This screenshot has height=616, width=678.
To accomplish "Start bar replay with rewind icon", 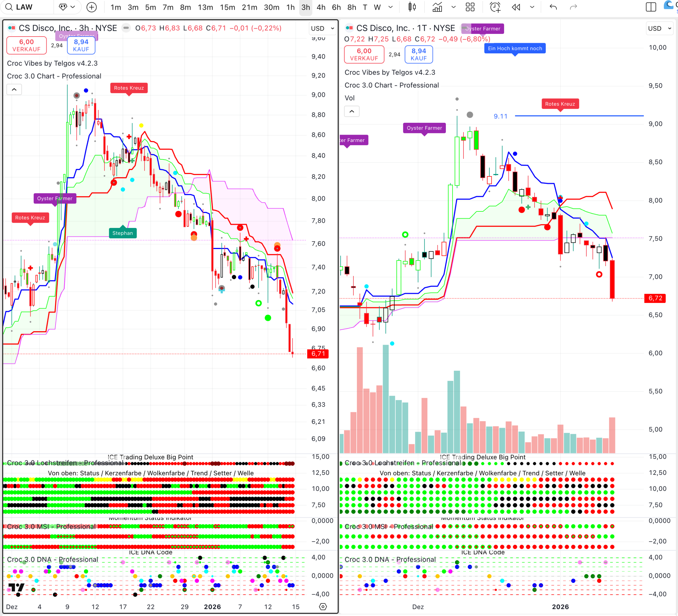I will tap(516, 7).
